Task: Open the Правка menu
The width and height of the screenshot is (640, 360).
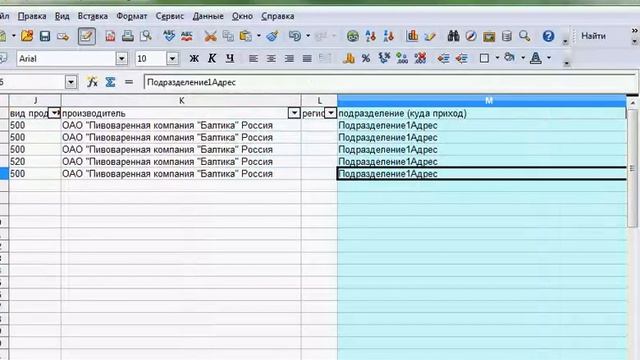Action: pyautogui.click(x=31, y=16)
